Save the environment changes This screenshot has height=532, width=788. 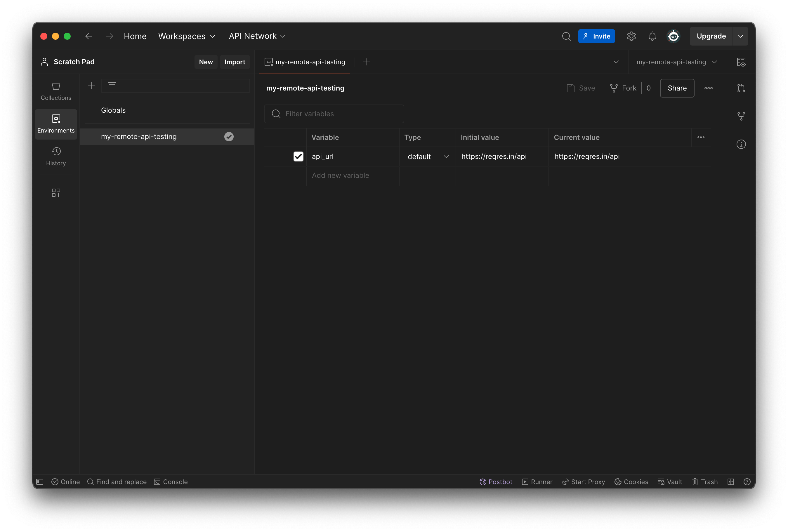click(x=581, y=88)
